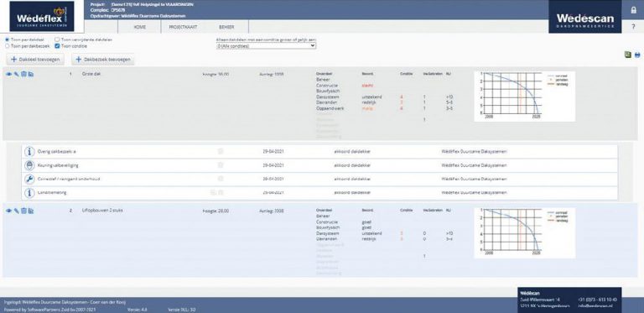Enable Toon verwijderde dakdelen checkbox

[x=58, y=39]
